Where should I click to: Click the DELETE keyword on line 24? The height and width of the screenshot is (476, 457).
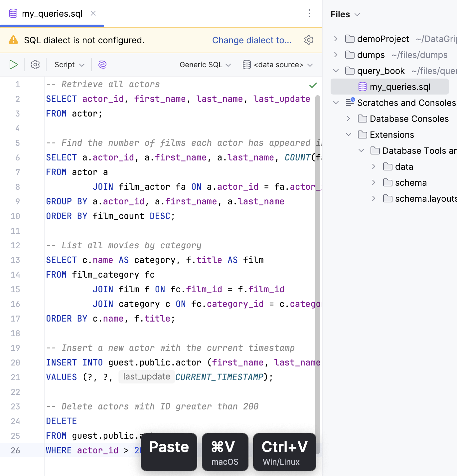point(62,421)
